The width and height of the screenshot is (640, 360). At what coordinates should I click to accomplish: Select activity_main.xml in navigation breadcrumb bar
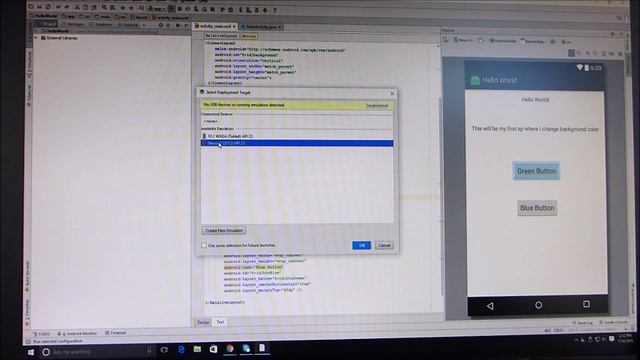pyautogui.click(x=170, y=18)
